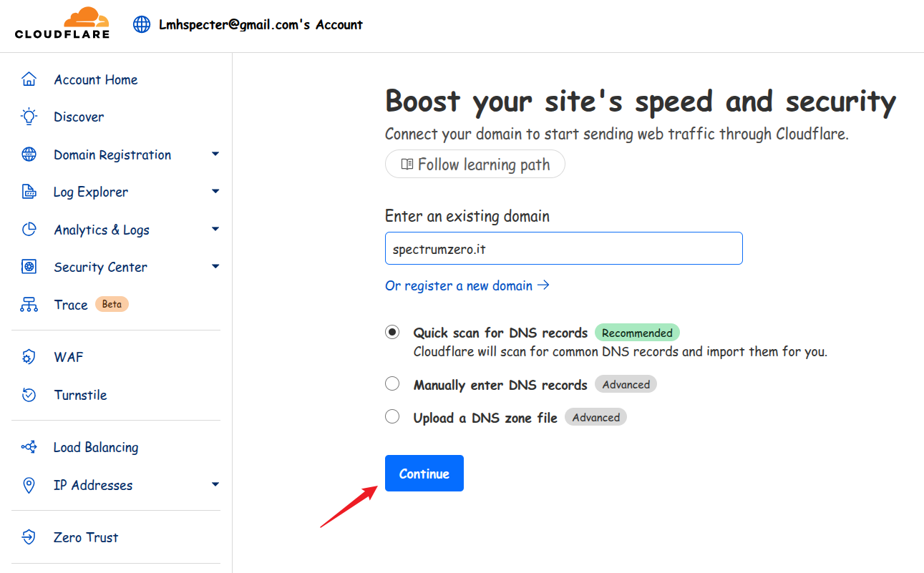Click the globe icon beside account name
The height and width of the screenshot is (573, 924).
pos(142,24)
